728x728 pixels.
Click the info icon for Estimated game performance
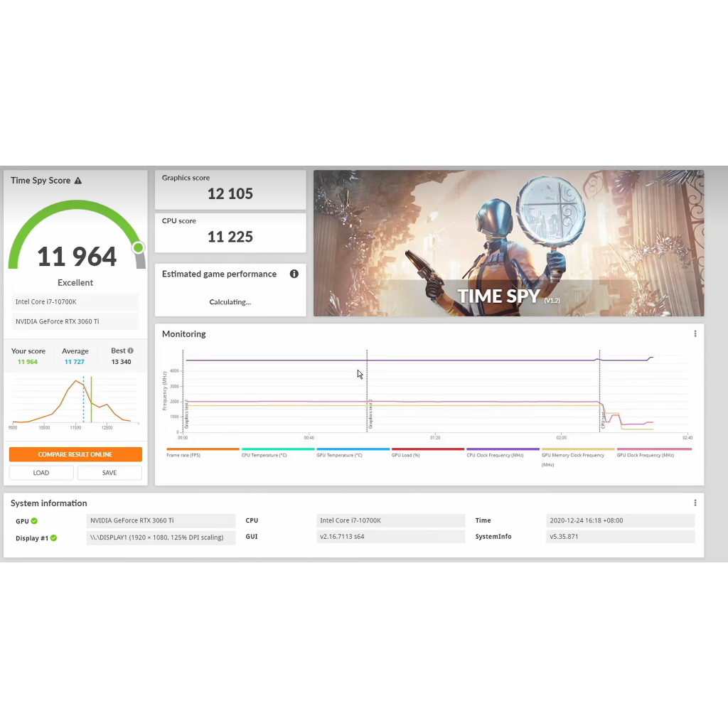(294, 274)
